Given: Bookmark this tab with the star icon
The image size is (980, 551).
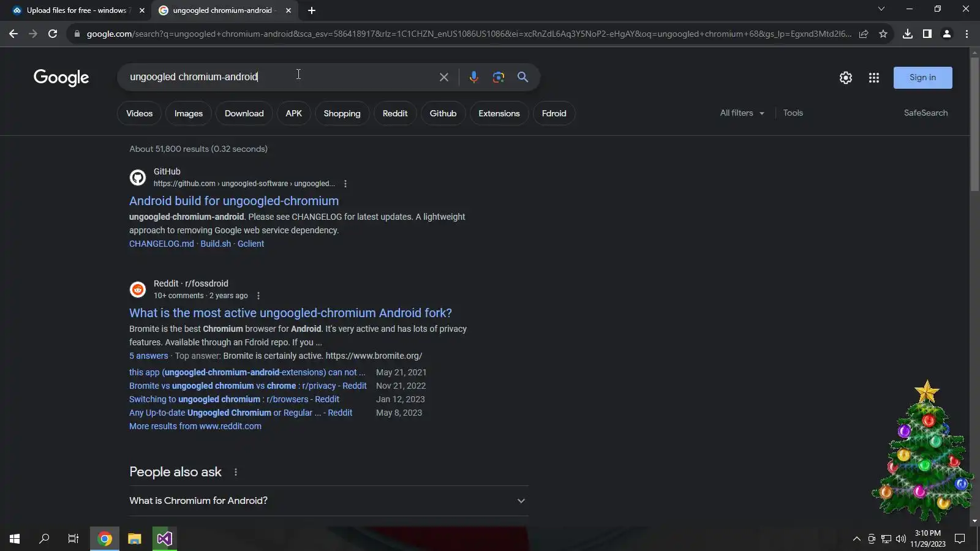Looking at the screenshot, I should tap(883, 34).
